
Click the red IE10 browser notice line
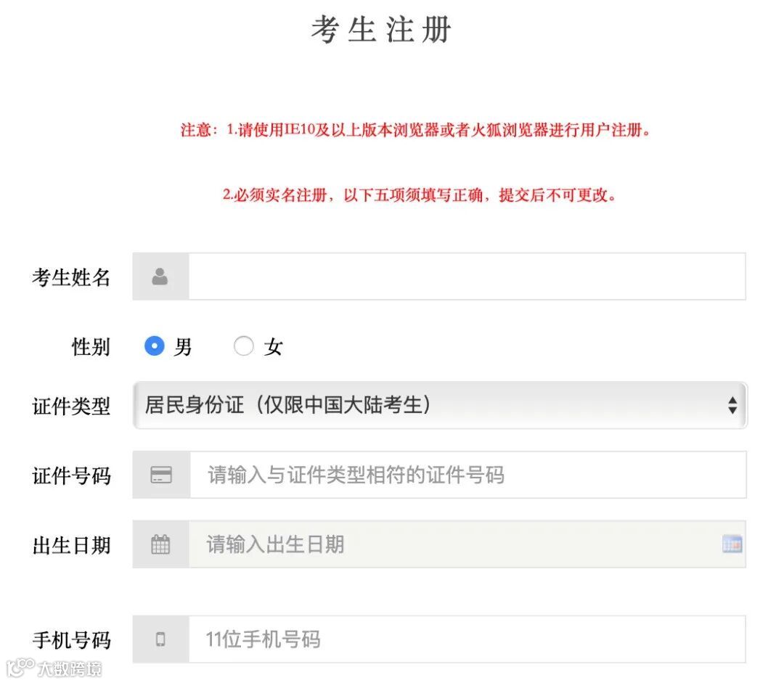coord(415,131)
